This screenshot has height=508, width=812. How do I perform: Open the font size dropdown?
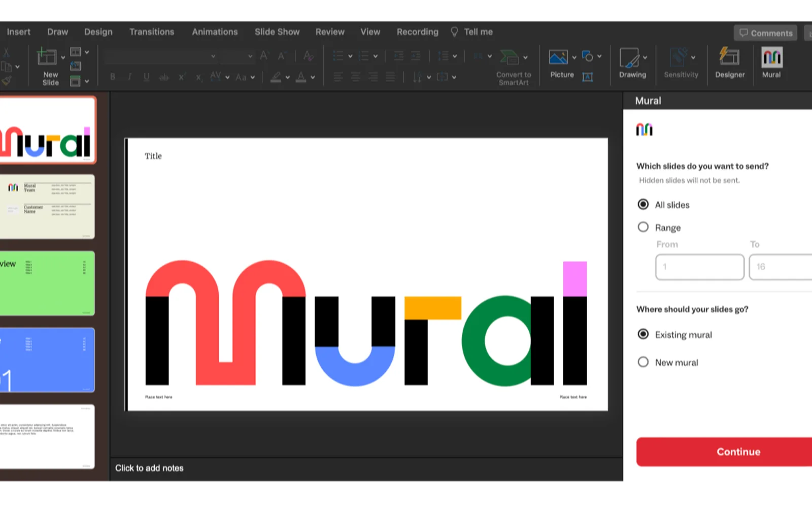tap(250, 56)
